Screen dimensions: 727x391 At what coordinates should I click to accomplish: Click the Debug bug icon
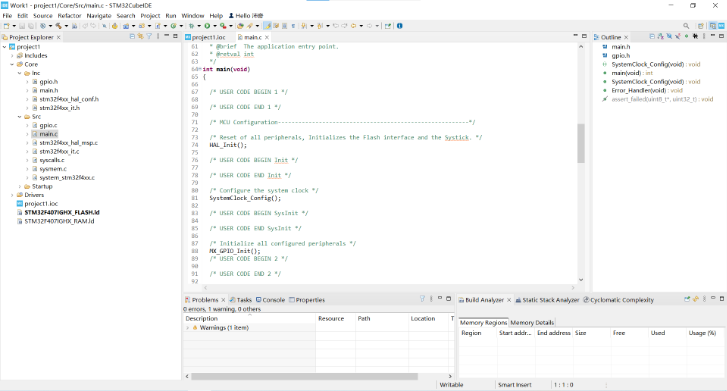[192, 26]
